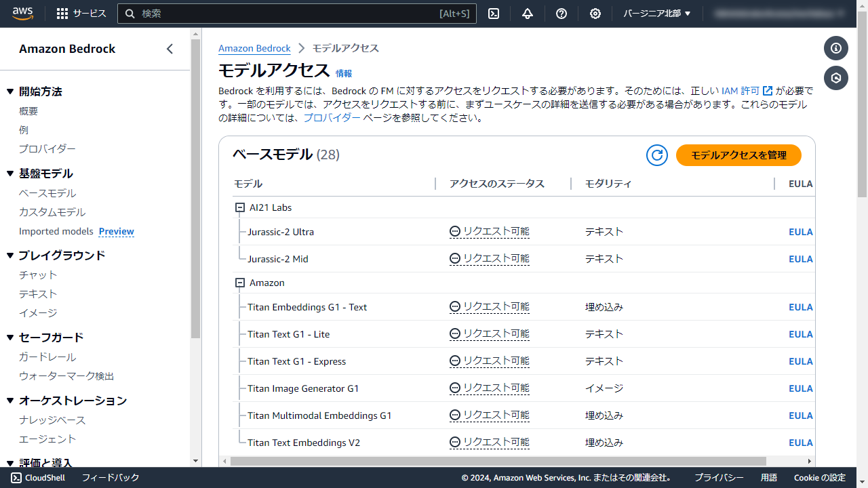Click the モデルアクセスを管理 button
Image resolution: width=868 pixels, height=488 pixels.
[738, 155]
